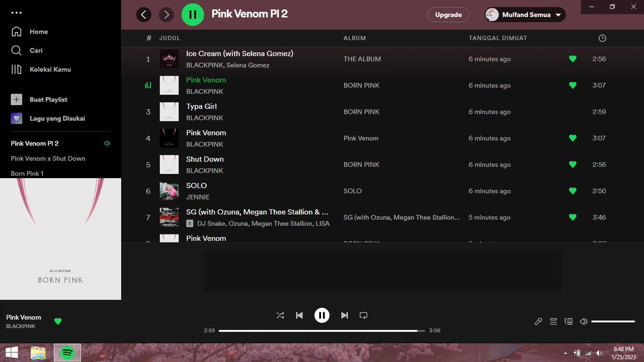Mute with the speaker icon
The width and height of the screenshot is (644, 362).
[x=583, y=322]
